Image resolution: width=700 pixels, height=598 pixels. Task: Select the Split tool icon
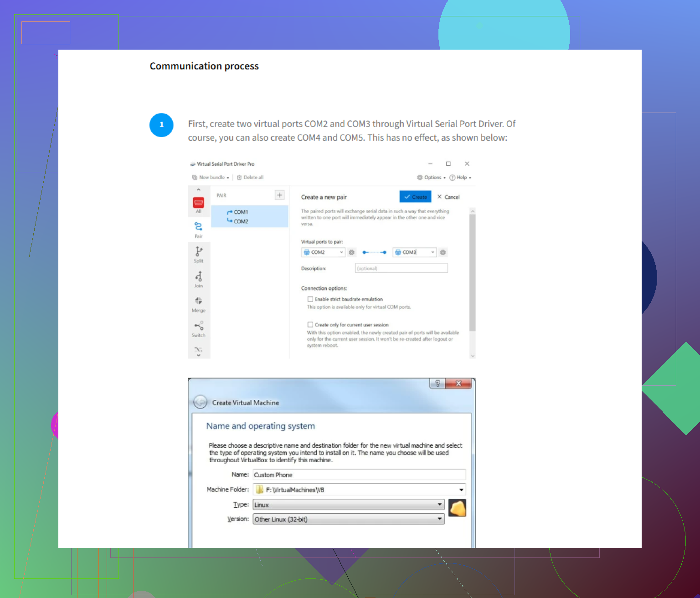pos(198,253)
